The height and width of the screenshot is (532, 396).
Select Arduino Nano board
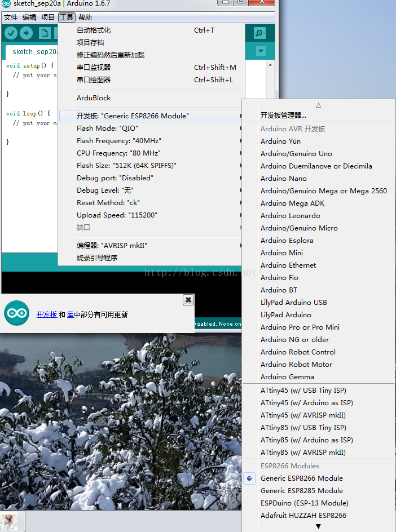[x=318, y=179]
